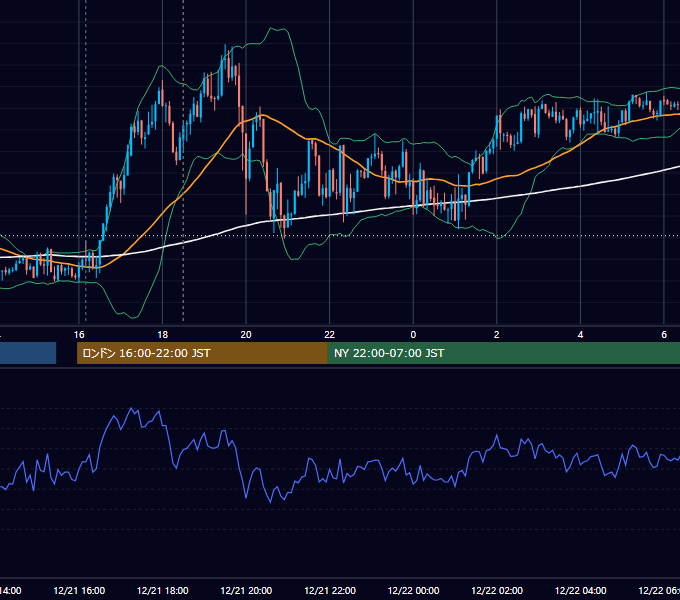Select hour label 0 on the time axis
This screenshot has width=680, height=600.
413,335
